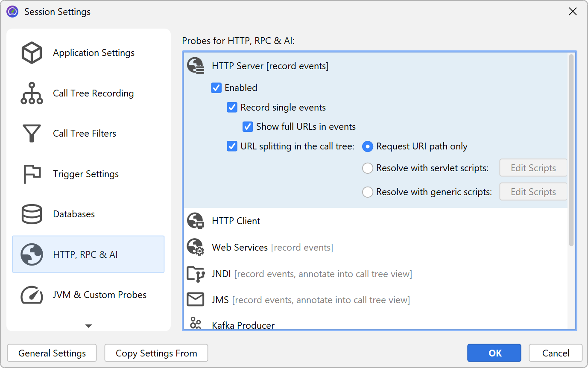The width and height of the screenshot is (588, 368).
Task: Click the JMS envelope icon
Action: tap(196, 300)
